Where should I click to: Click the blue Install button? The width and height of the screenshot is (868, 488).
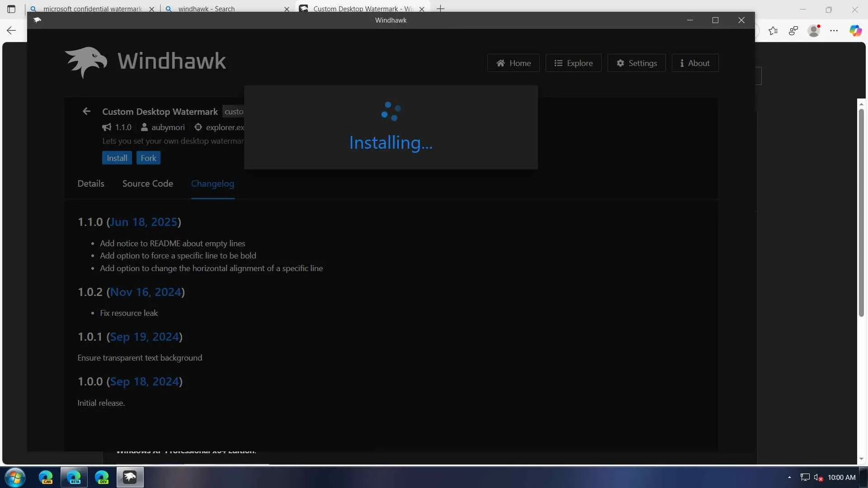pos(117,158)
